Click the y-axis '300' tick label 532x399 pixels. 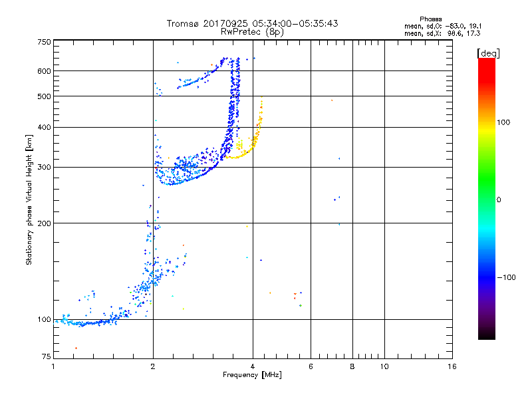click(x=44, y=168)
